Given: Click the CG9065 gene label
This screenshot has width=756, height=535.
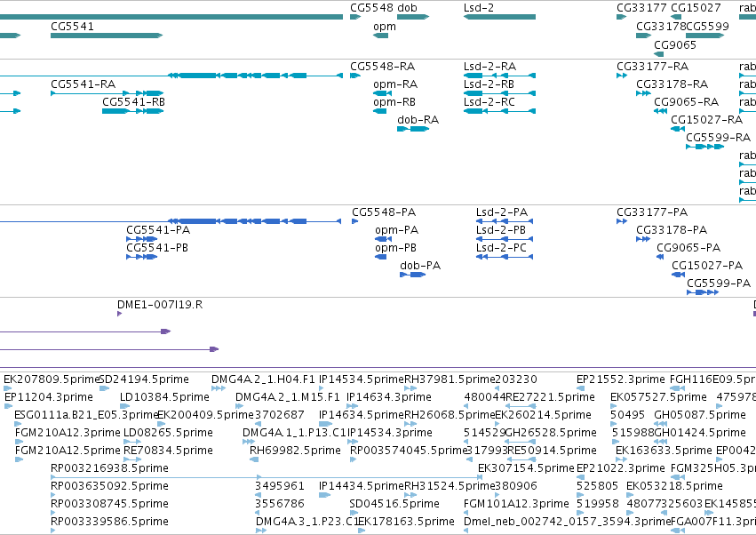Looking at the screenshot, I should pos(675,44).
